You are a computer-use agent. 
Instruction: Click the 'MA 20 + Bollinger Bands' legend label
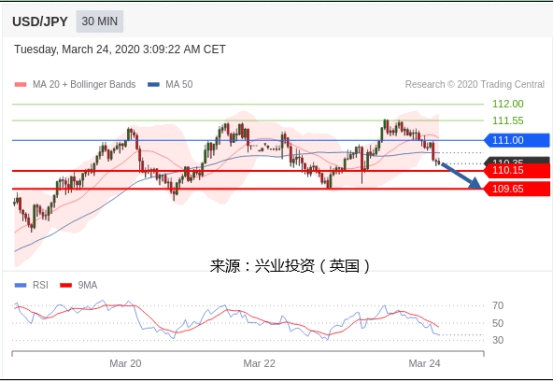[x=84, y=84]
